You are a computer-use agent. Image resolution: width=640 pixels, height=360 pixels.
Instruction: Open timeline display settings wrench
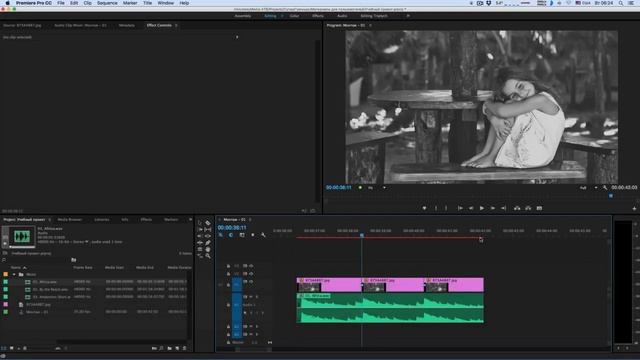pos(263,235)
